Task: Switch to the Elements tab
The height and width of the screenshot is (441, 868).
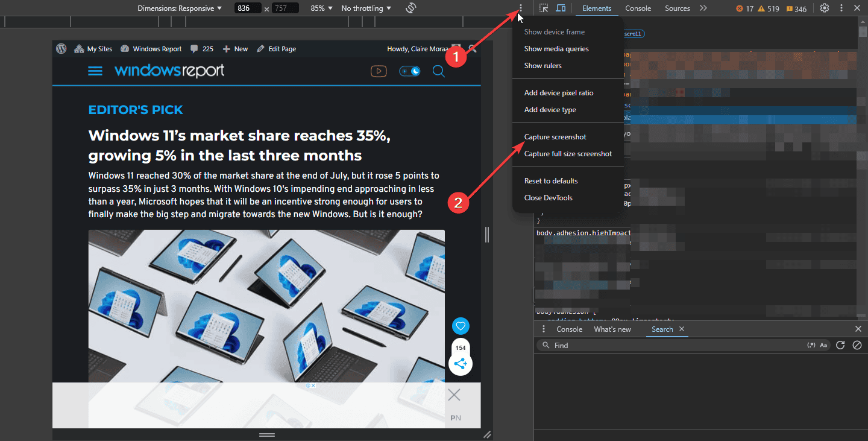Action: [597, 8]
